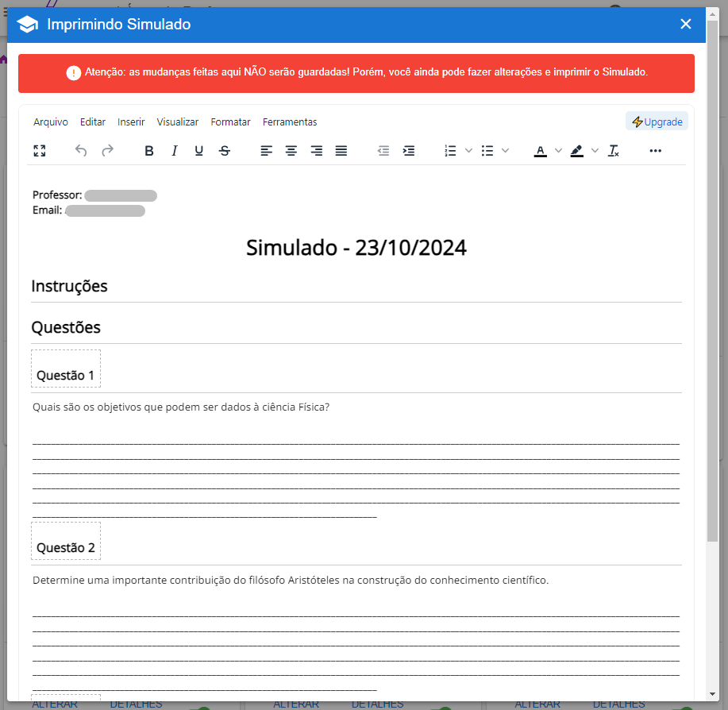Apply the highlight background color swatch

pyautogui.click(x=576, y=151)
